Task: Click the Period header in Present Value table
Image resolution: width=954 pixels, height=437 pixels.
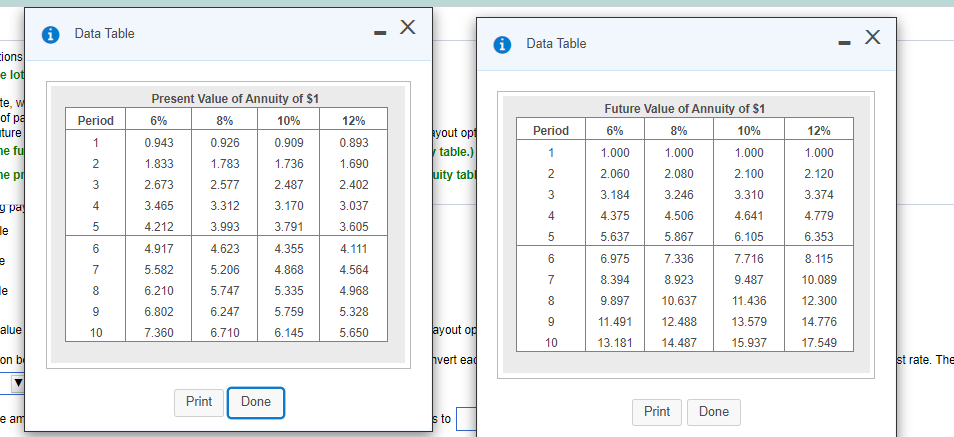Action: point(96,121)
